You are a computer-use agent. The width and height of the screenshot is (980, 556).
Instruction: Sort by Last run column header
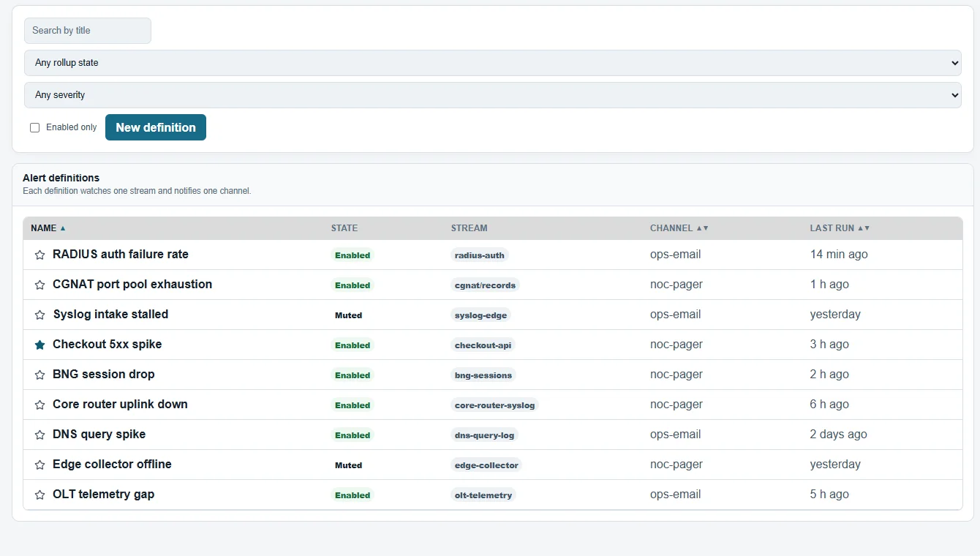[840, 228]
